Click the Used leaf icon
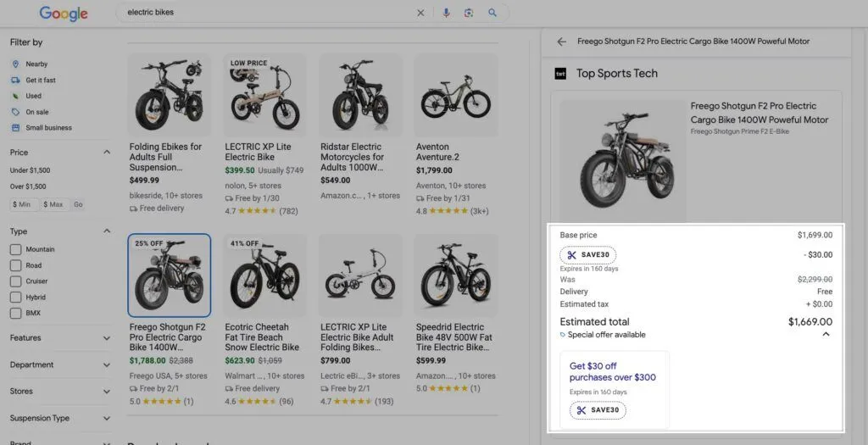This screenshot has width=868, height=445. (x=15, y=97)
